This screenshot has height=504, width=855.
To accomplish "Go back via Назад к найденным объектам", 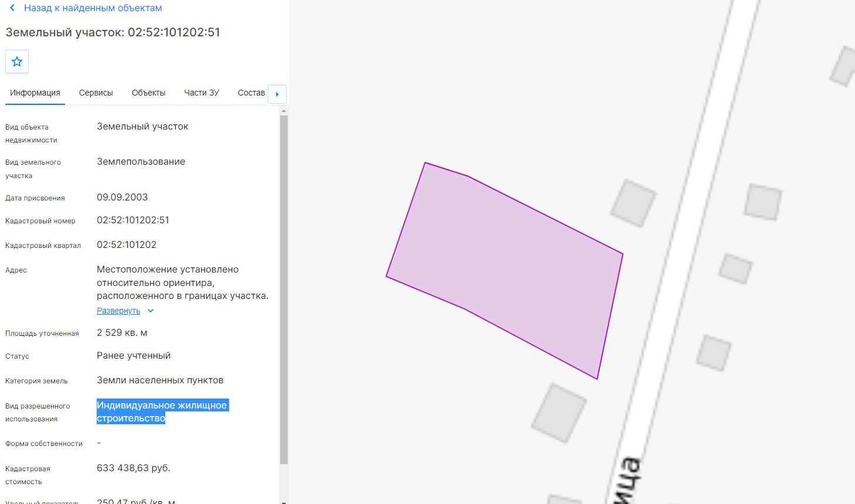I will click(x=93, y=8).
